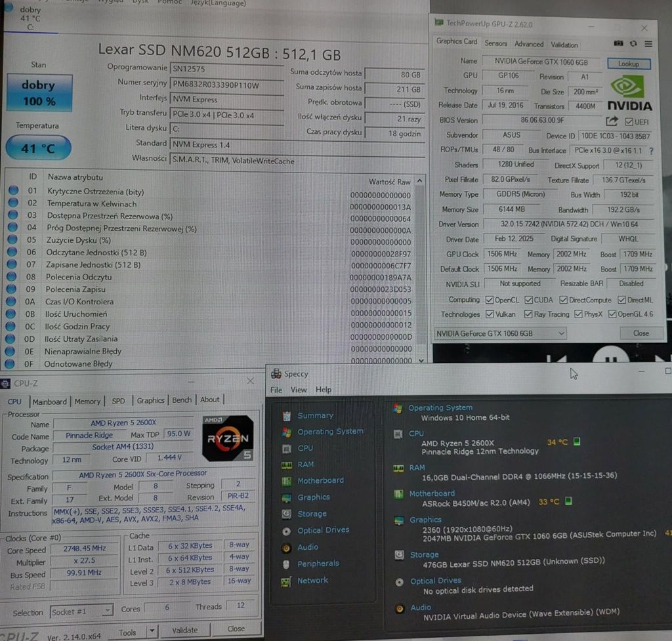Click the Graphics heading in Speccy summary
This screenshot has width=672, height=641.
[425, 520]
